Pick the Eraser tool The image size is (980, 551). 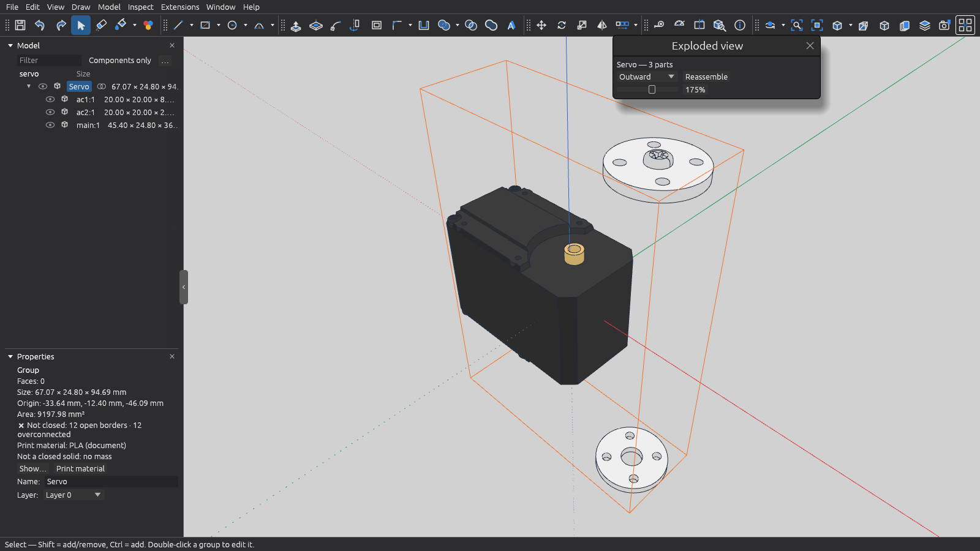point(101,25)
